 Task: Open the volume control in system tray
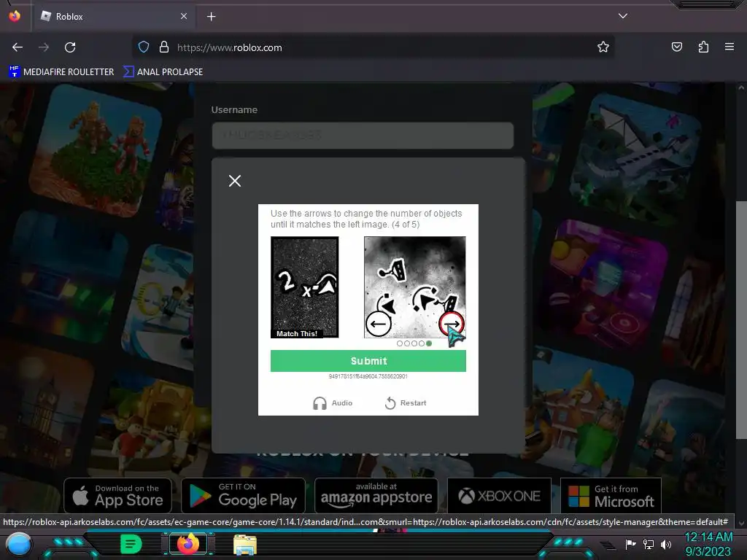click(x=665, y=544)
